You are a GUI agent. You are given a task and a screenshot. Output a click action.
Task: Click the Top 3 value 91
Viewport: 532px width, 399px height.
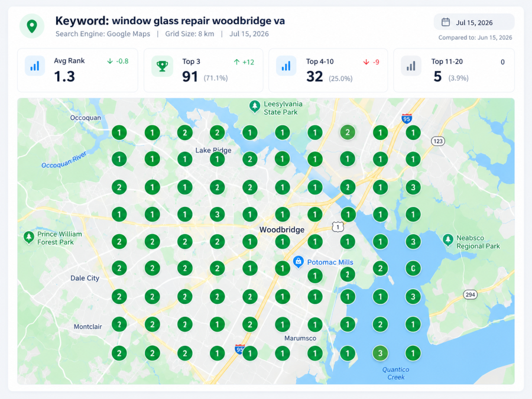pos(190,77)
